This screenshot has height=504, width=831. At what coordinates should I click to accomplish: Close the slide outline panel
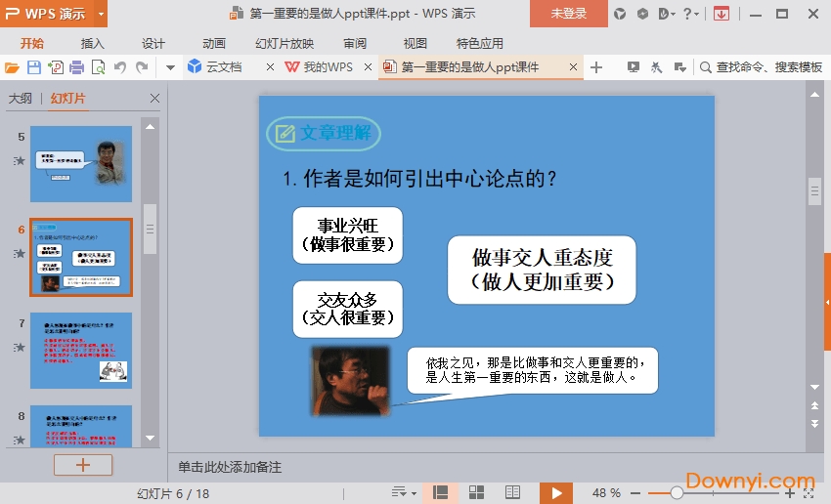coord(154,99)
